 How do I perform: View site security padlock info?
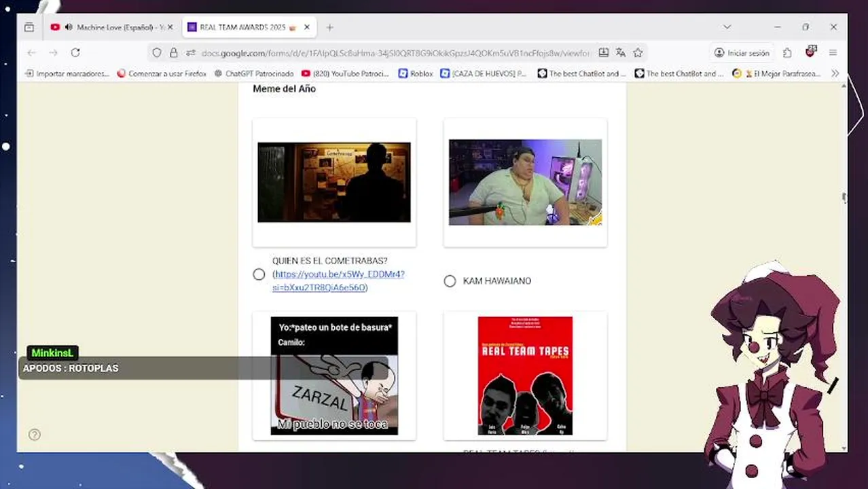pyautogui.click(x=173, y=52)
